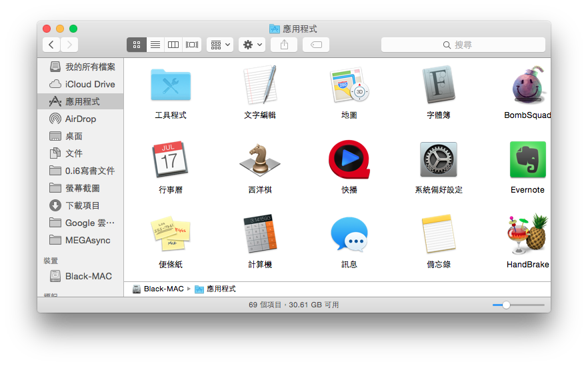Open the 備忘錄 Notes app icon
Viewport: 588px width, 366px height.
[x=439, y=234]
